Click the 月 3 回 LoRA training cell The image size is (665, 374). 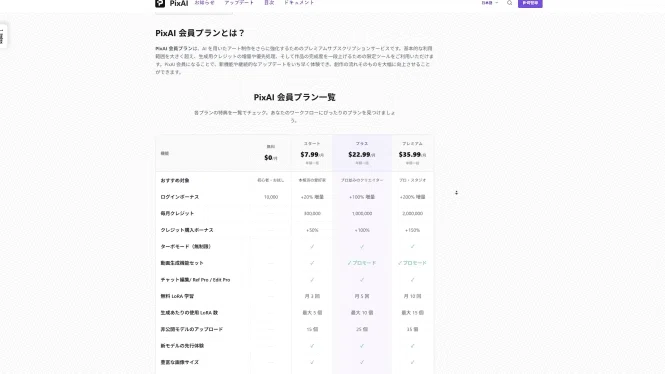click(312, 296)
